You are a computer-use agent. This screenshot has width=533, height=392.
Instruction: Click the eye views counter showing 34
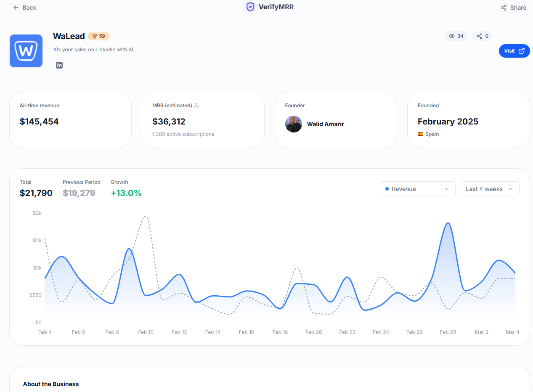click(456, 36)
